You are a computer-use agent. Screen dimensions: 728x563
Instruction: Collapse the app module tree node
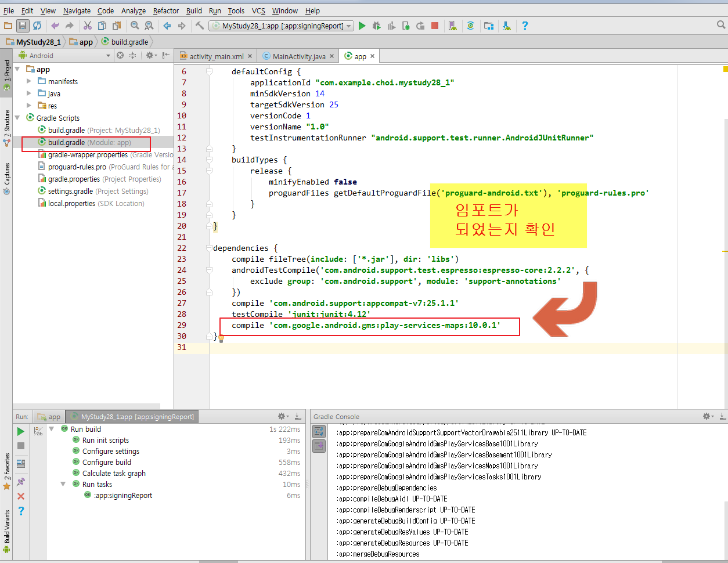pos(17,69)
